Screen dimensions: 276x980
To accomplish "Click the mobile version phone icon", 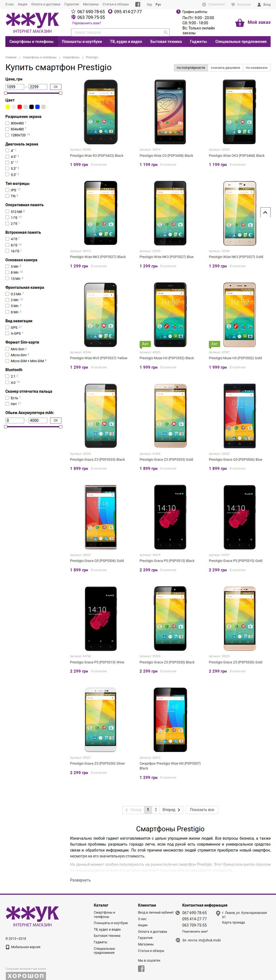I will [x=7, y=947].
